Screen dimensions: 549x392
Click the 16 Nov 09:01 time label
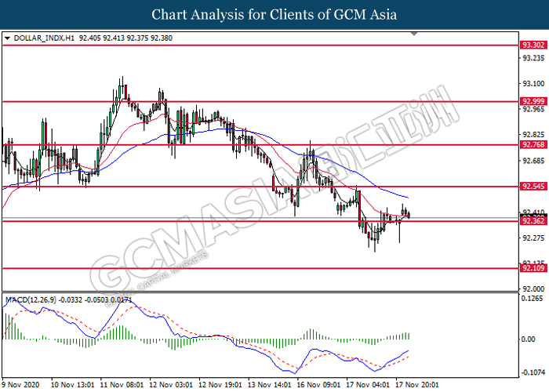pyautogui.click(x=318, y=385)
